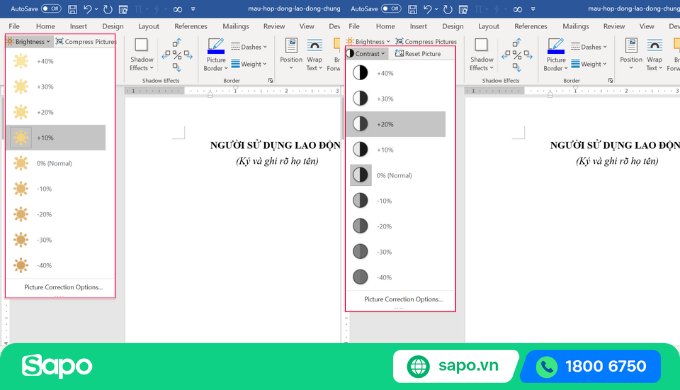680x390 pixels.
Task: Click Compress Pictures in left window
Action: click(86, 42)
